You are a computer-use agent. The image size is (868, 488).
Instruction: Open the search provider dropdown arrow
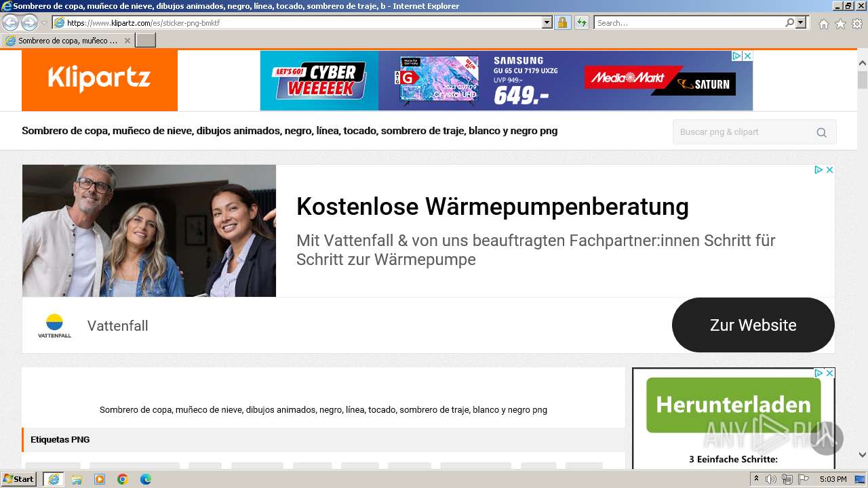click(802, 23)
